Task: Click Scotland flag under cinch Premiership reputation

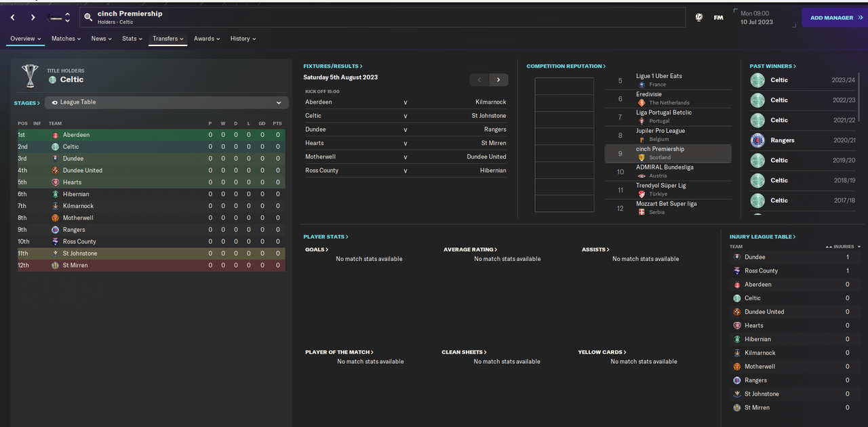Action: 642,157
